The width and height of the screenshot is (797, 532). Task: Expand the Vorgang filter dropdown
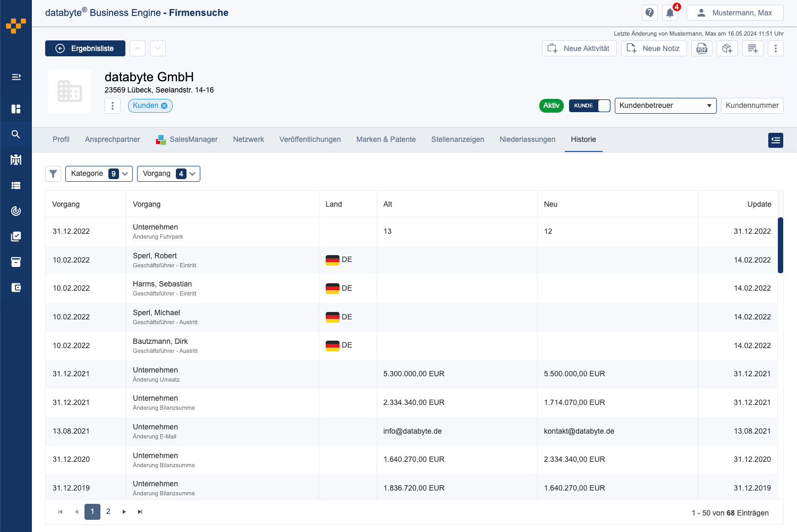coord(168,174)
